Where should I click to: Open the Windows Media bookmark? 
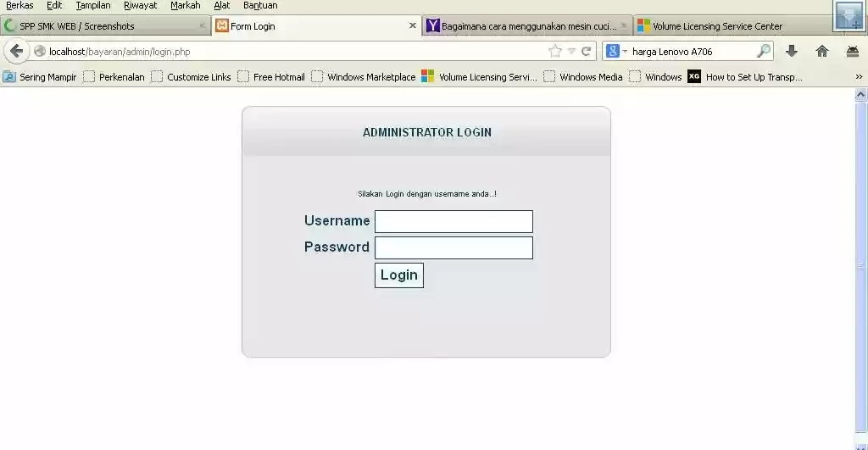tap(583, 77)
